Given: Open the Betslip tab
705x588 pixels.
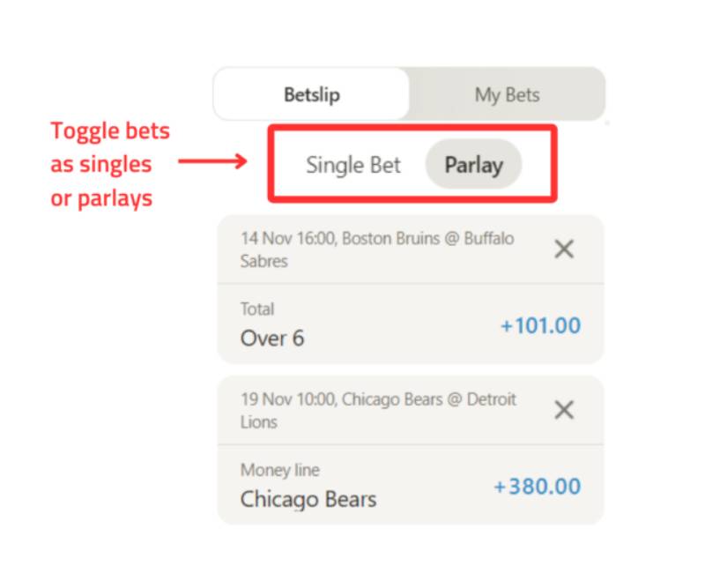Looking at the screenshot, I should 311,94.
